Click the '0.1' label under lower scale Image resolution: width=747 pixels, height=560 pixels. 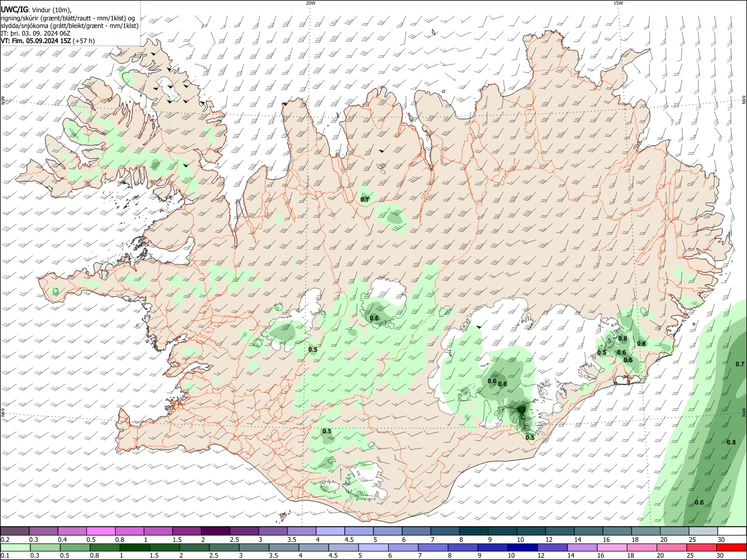pos(5,556)
